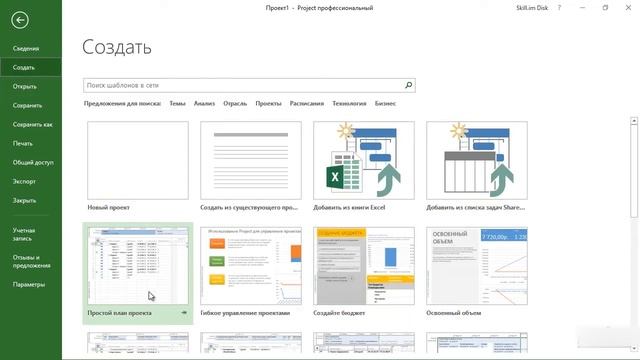Click the search magnifier icon

pyautogui.click(x=408, y=85)
